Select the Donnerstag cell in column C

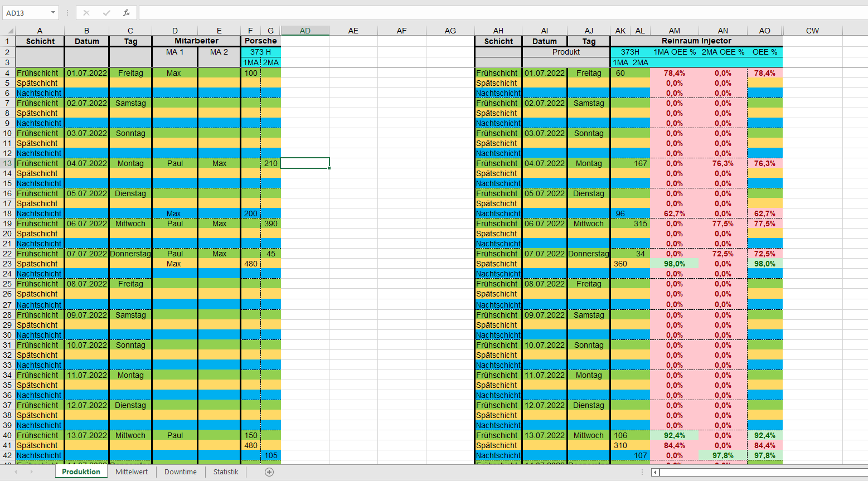coord(130,254)
